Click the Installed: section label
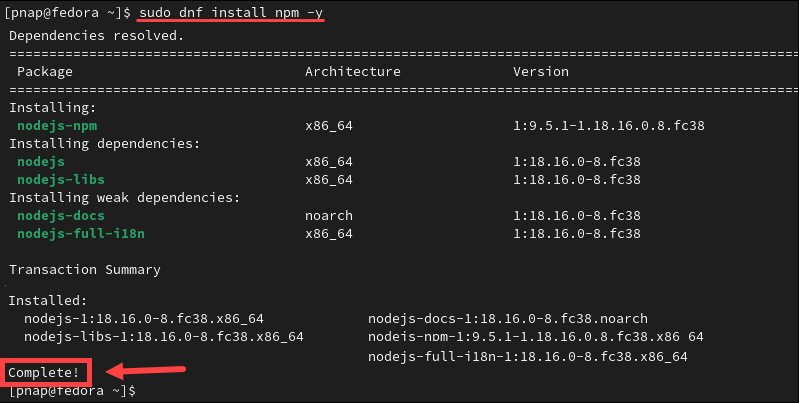 click(48, 301)
